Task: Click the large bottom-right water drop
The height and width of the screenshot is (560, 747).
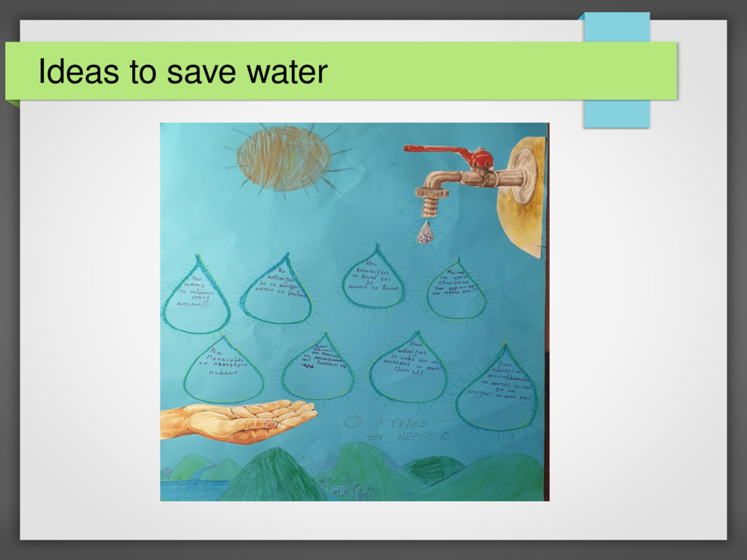Action: pyautogui.click(x=497, y=387)
